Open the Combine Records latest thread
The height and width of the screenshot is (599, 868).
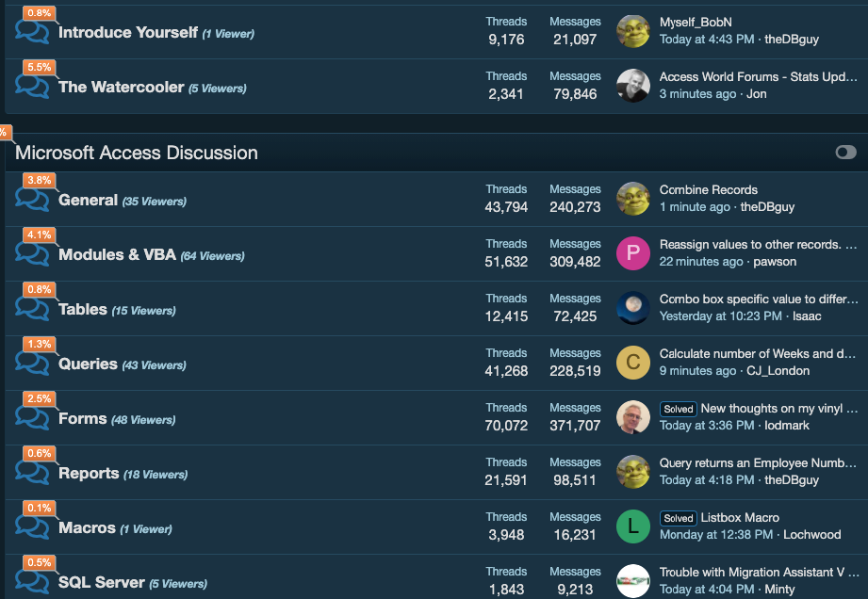click(x=709, y=190)
